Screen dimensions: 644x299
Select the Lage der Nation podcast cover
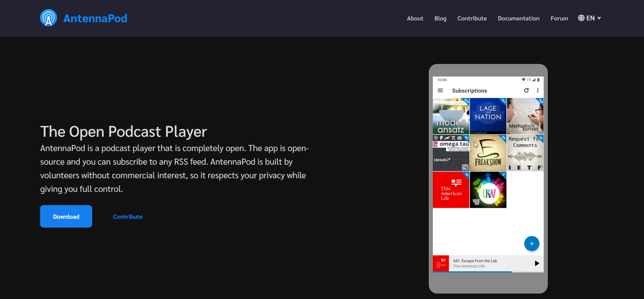click(x=488, y=116)
